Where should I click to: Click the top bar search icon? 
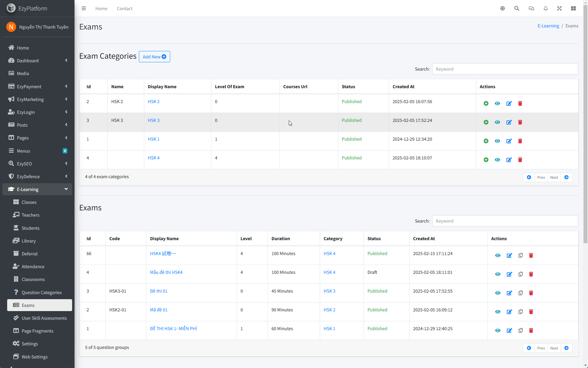point(517,8)
